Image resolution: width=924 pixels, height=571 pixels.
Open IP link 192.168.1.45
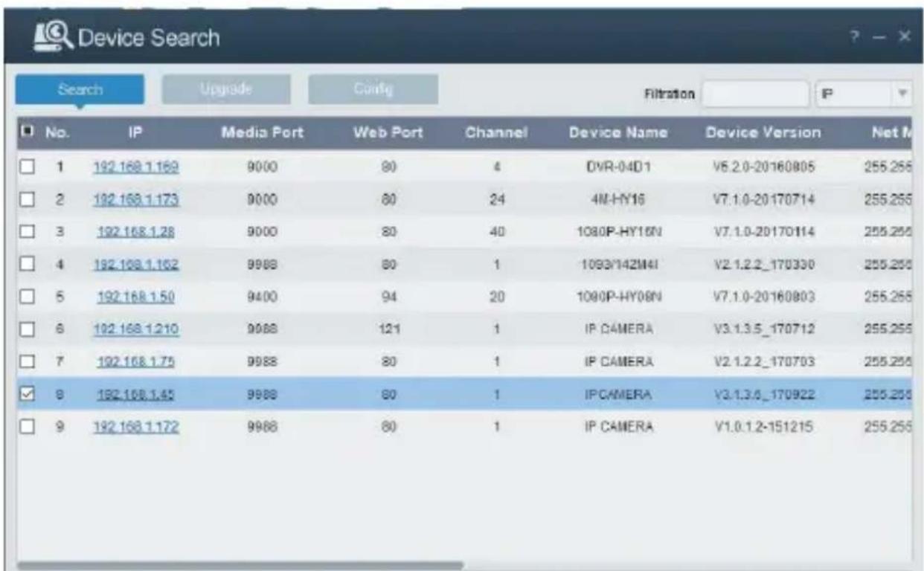point(135,395)
